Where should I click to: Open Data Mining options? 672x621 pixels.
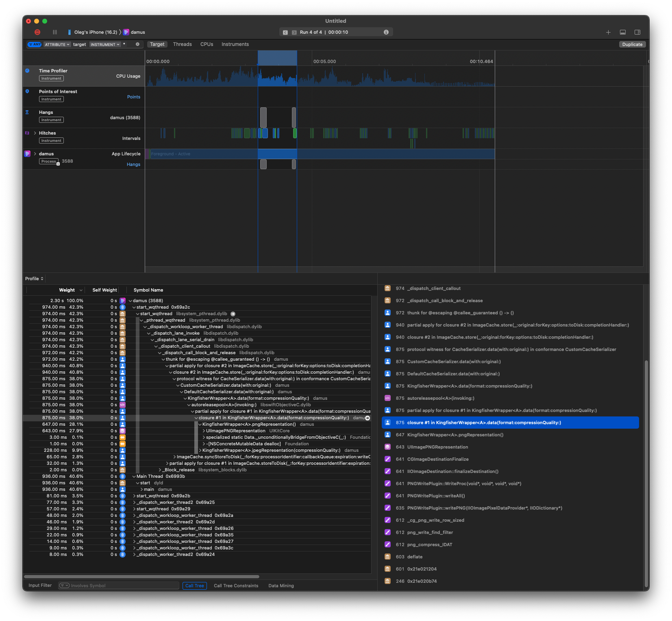tap(281, 586)
